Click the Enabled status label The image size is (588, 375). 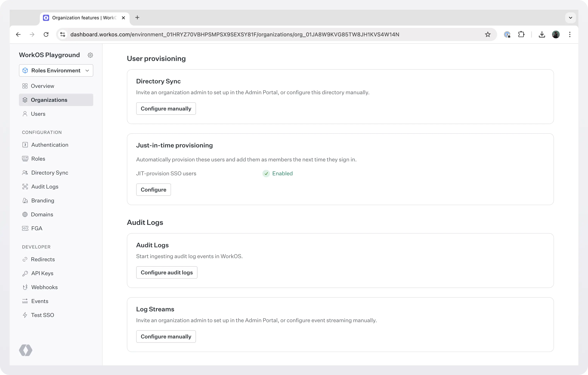[x=282, y=173]
